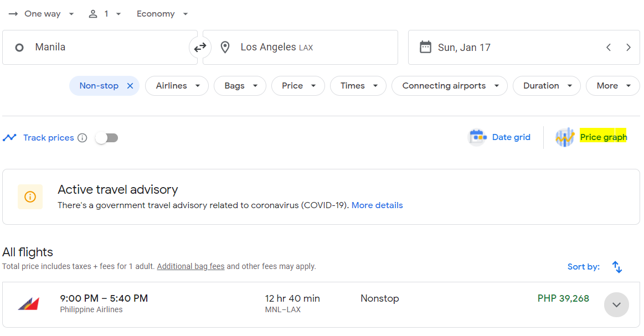Screen dimensions: 644x336
Task: Open the Duration filter menu
Action: pyautogui.click(x=547, y=86)
